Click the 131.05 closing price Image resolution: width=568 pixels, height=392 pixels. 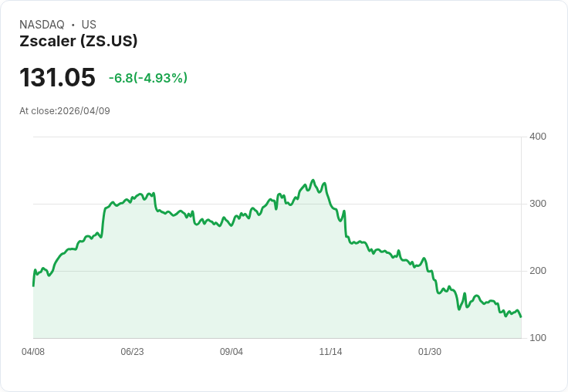pos(57,78)
